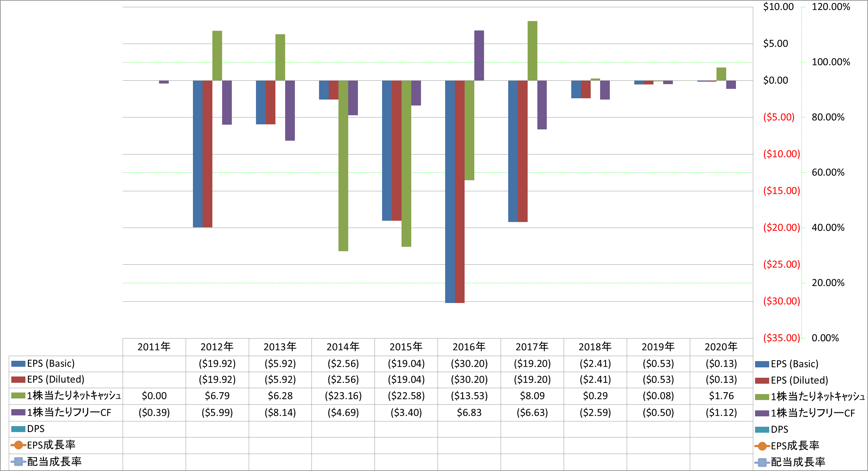This screenshot has height=471, width=868.
Task: Select the 2011年 column header
Action: (154, 347)
